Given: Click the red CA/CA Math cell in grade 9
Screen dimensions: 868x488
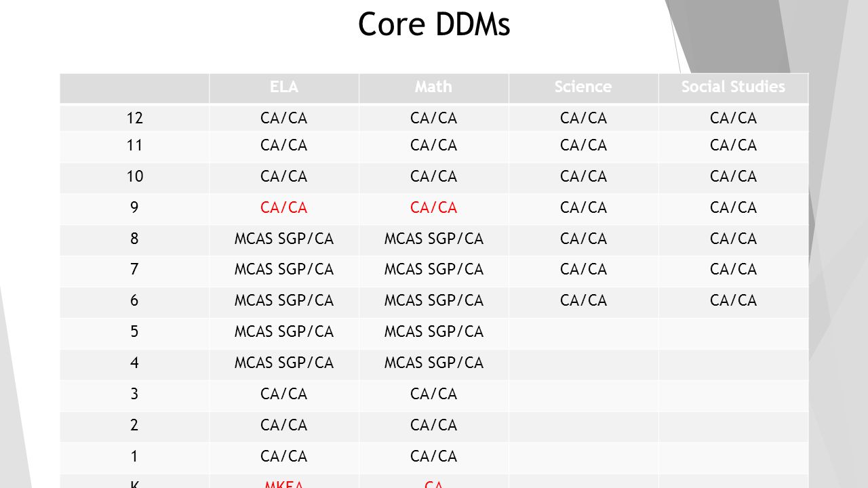Looking at the screenshot, I should (434, 208).
